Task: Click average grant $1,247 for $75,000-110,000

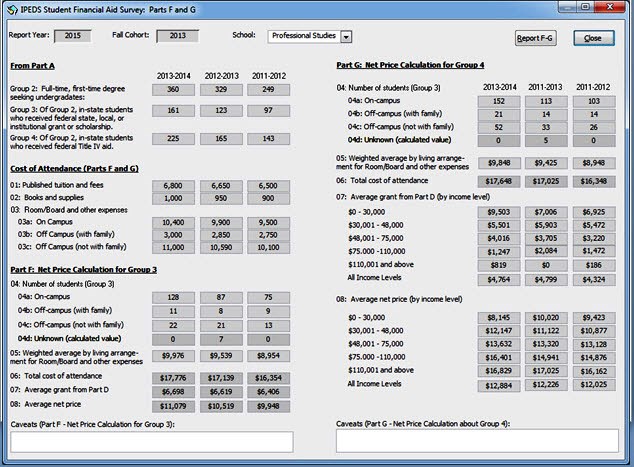Action: [499, 252]
